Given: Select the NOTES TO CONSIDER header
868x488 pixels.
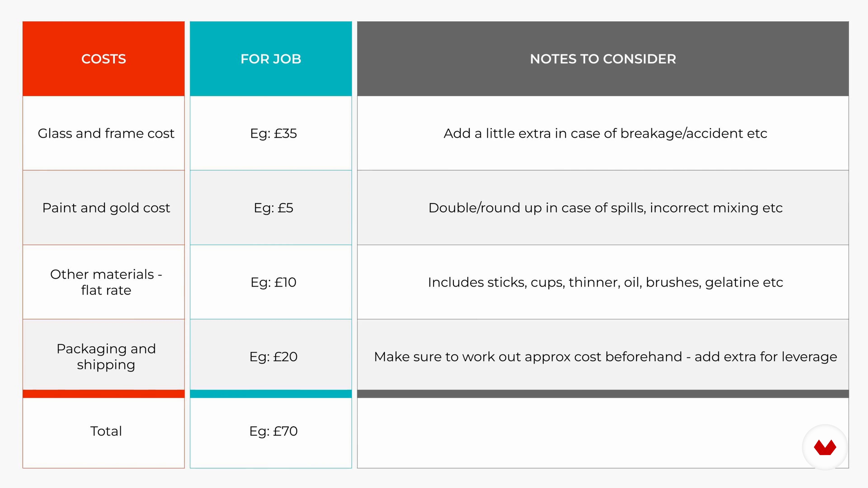Looking at the screenshot, I should click(603, 59).
